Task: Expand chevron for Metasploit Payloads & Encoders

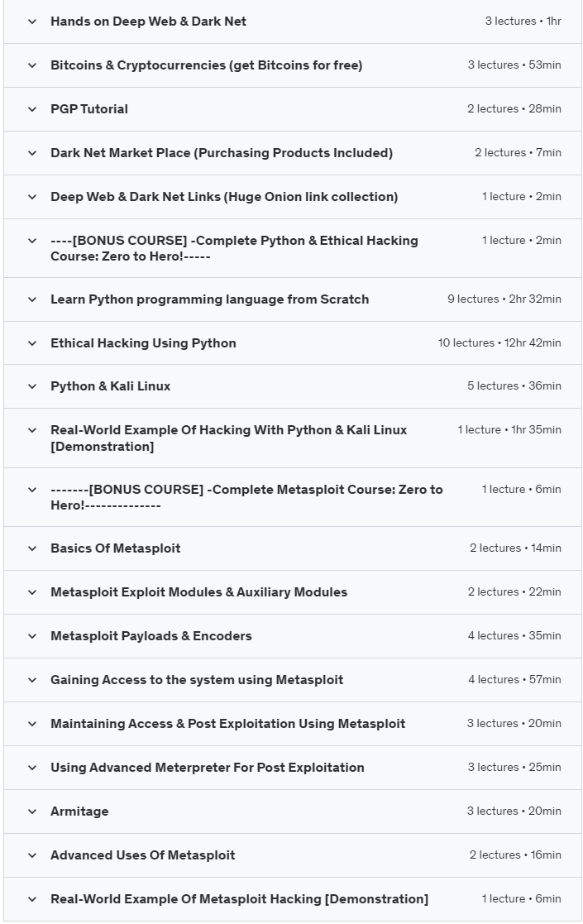Action: click(x=32, y=636)
